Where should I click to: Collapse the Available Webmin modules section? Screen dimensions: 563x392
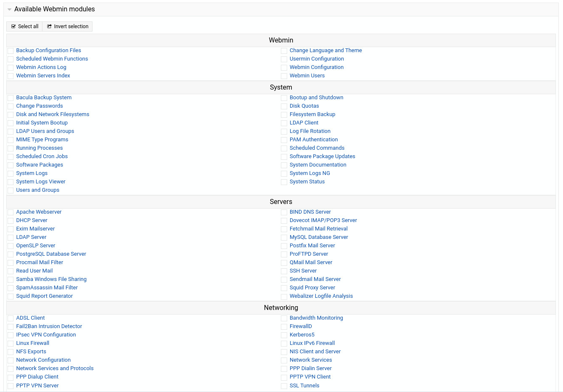click(9, 9)
